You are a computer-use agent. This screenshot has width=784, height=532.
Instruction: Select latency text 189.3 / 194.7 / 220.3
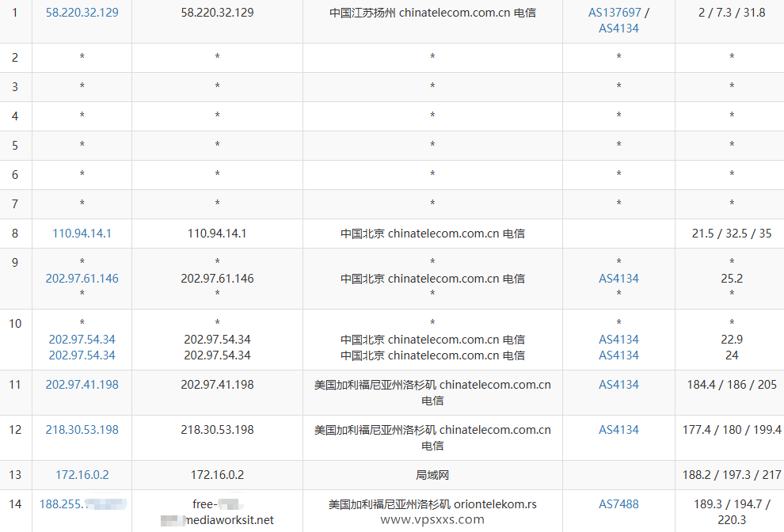pos(732,512)
